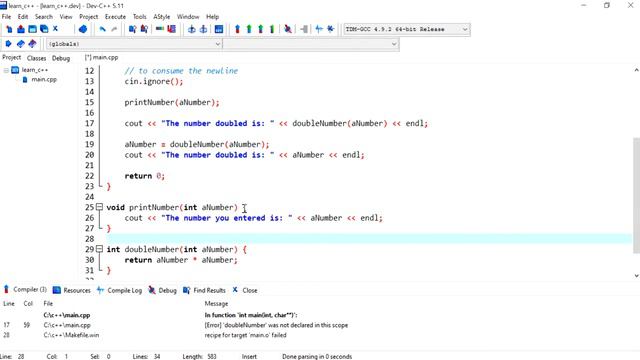Click the blue window-shaped project icon

tap(219, 29)
